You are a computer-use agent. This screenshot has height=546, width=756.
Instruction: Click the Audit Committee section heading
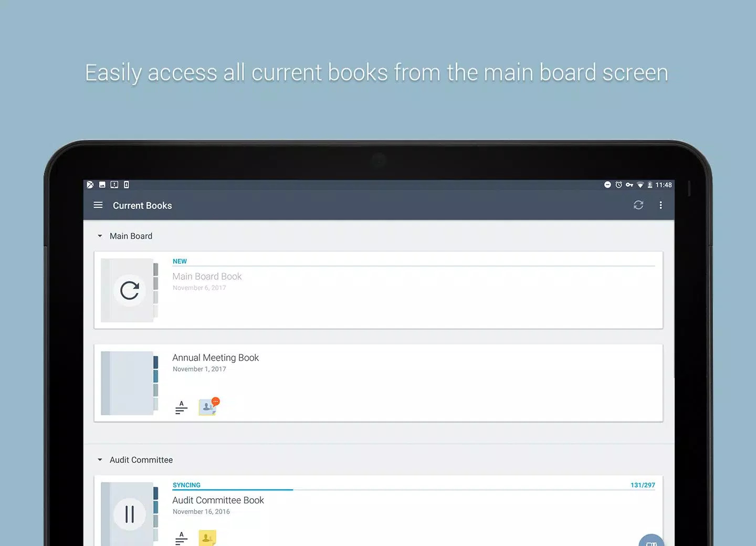click(141, 460)
